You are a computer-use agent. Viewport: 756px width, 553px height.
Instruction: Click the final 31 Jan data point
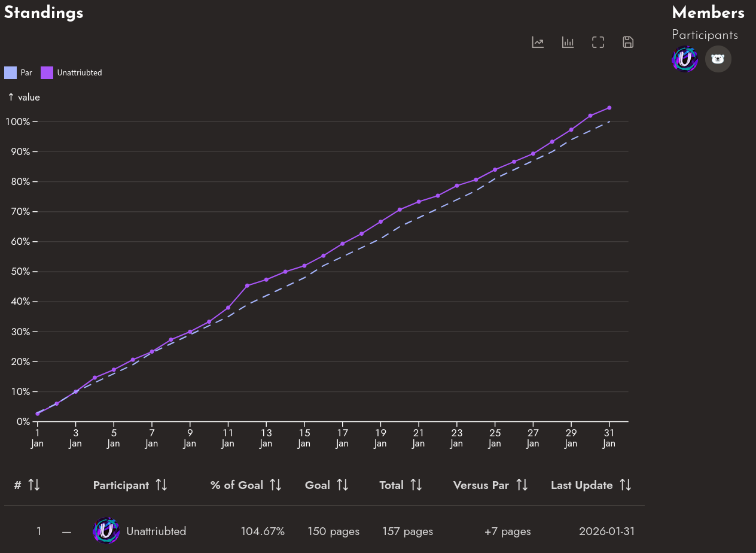(x=609, y=108)
